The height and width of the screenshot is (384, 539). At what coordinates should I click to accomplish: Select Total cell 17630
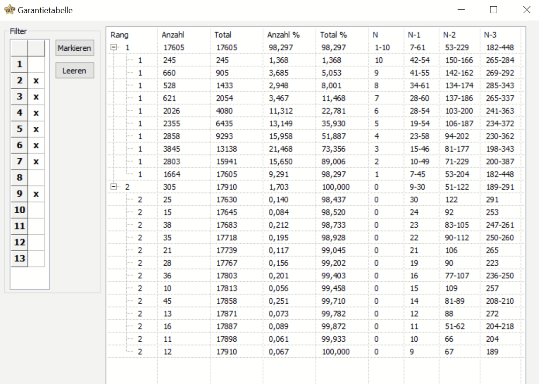click(227, 200)
